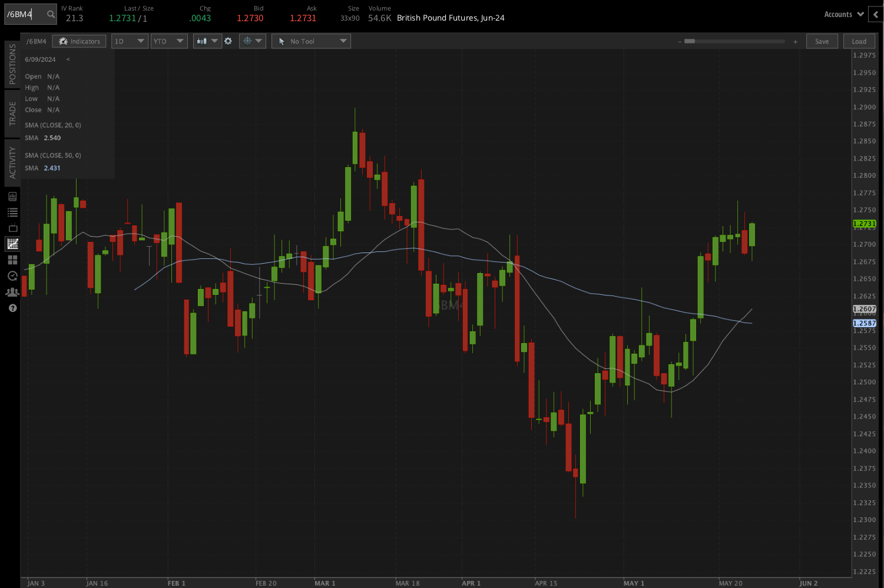Click the 1.2607 SMA axis price tag
This screenshot has height=588, width=884.
[865, 309]
